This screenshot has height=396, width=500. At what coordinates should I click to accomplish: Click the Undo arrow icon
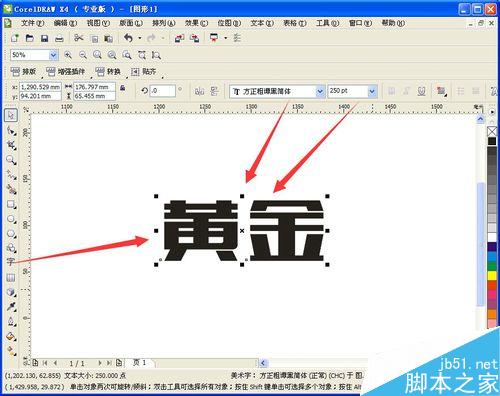click(128, 38)
